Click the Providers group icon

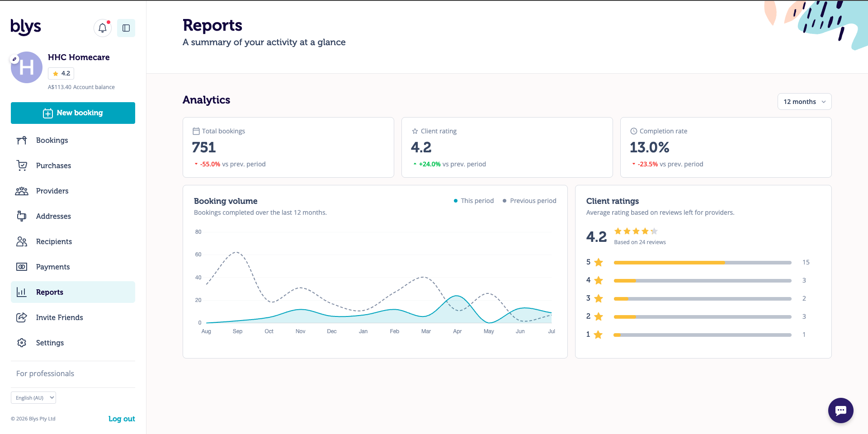click(x=22, y=191)
